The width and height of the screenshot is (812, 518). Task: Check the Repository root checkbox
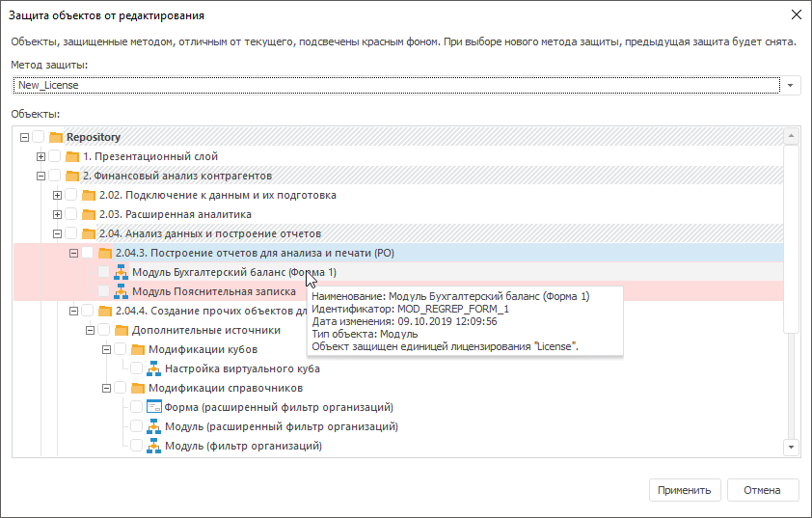[x=39, y=137]
